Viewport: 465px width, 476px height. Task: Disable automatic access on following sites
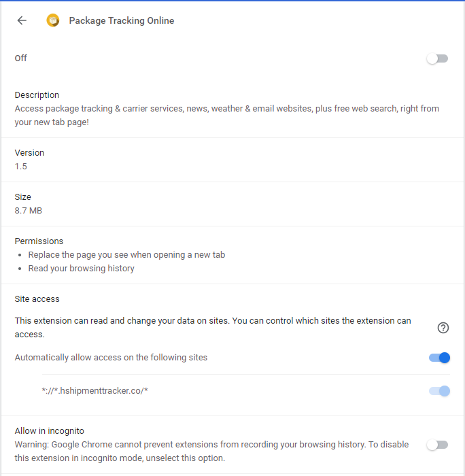point(440,358)
